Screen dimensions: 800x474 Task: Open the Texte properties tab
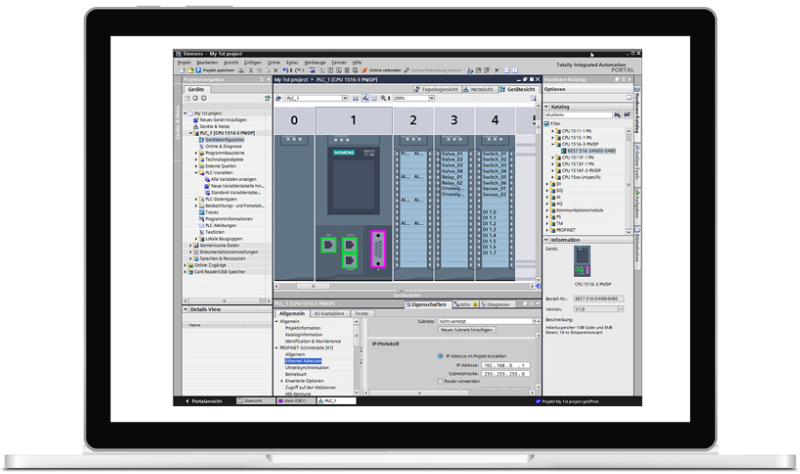coord(361,313)
